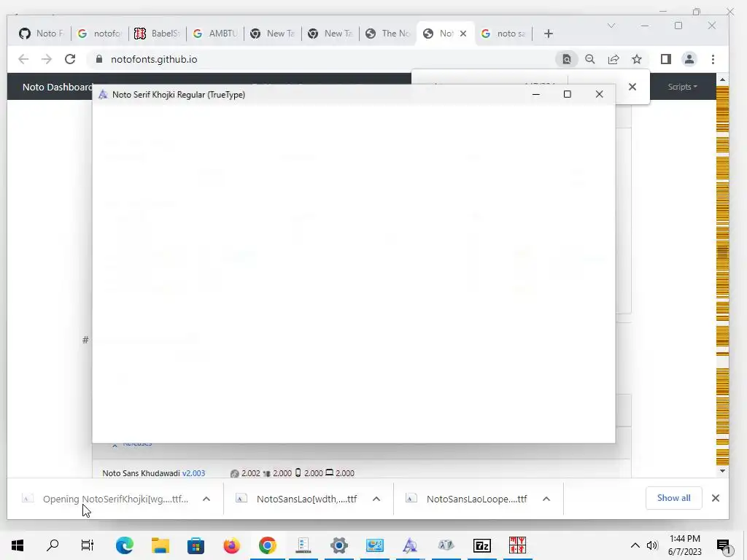Expand NotoSansLaoLoope download options chevron
Image resolution: width=747 pixels, height=560 pixels.
click(546, 499)
